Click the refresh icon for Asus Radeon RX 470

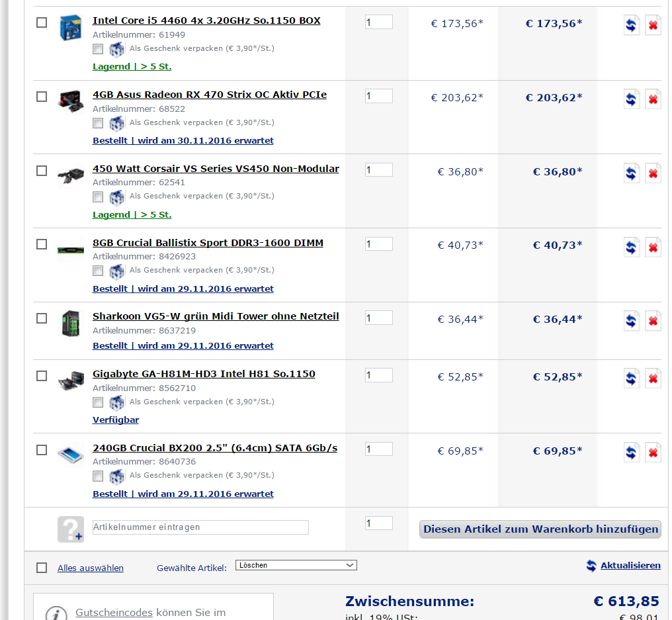pyautogui.click(x=631, y=99)
